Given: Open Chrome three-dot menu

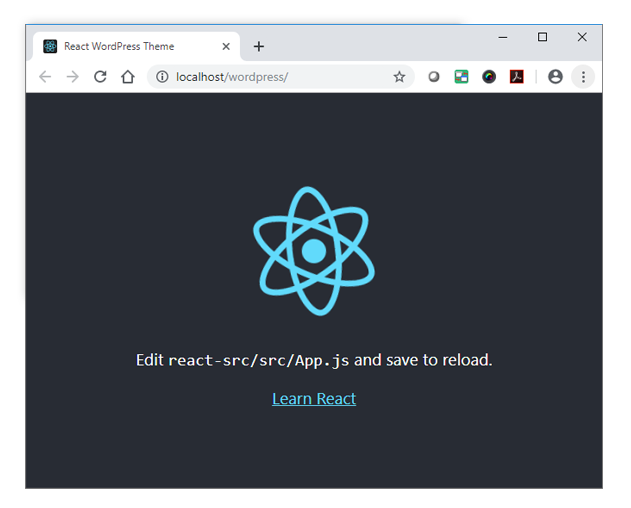Looking at the screenshot, I should coord(583,76).
